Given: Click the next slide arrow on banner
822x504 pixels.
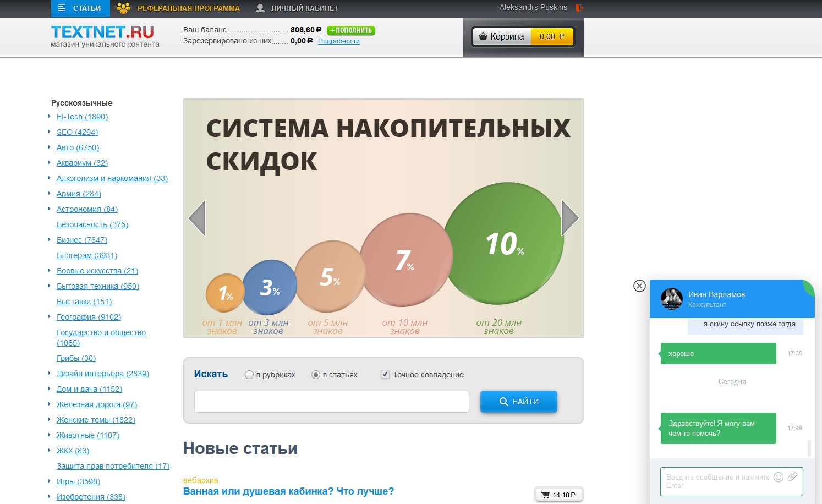Looking at the screenshot, I should pyautogui.click(x=570, y=218).
